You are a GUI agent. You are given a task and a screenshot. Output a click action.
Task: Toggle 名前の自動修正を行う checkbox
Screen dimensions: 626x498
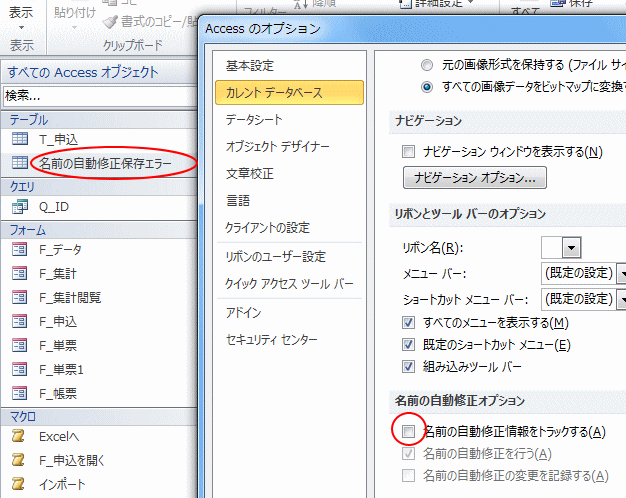coord(408,454)
